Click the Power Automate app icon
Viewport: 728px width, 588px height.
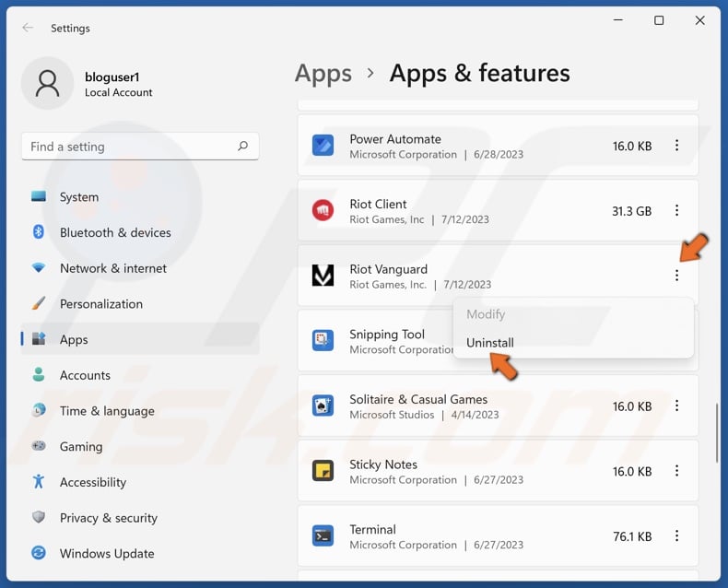coord(323,146)
